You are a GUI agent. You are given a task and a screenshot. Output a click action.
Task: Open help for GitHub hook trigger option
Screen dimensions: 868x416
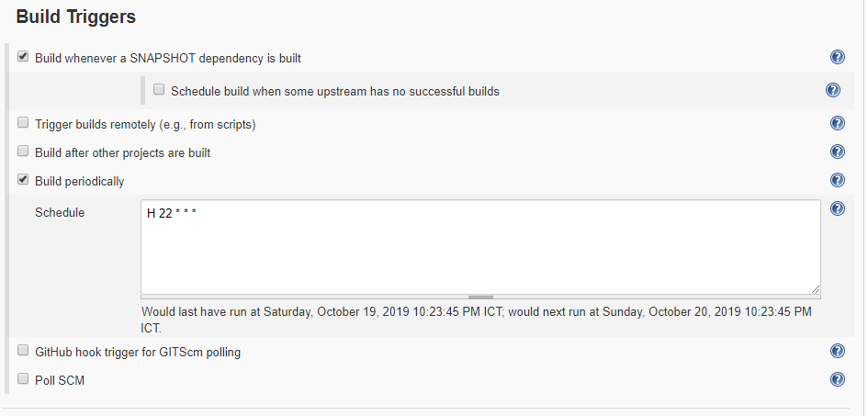[837, 351]
